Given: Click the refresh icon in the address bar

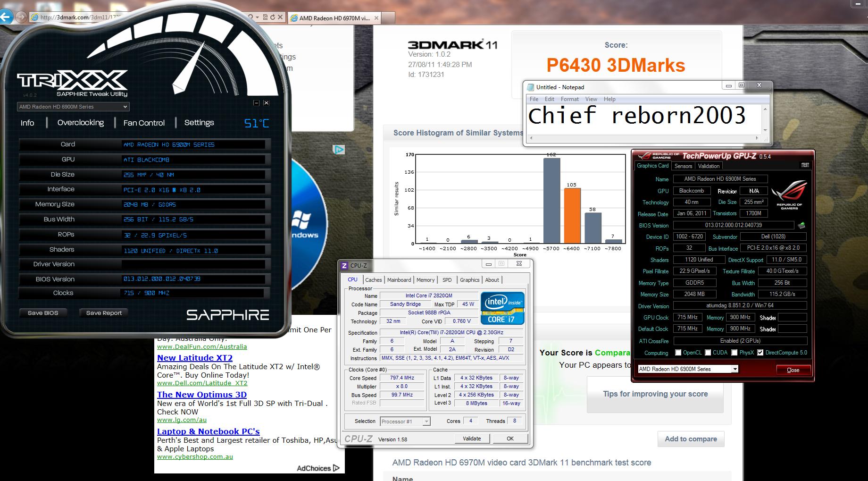Looking at the screenshot, I should tap(273, 17).
